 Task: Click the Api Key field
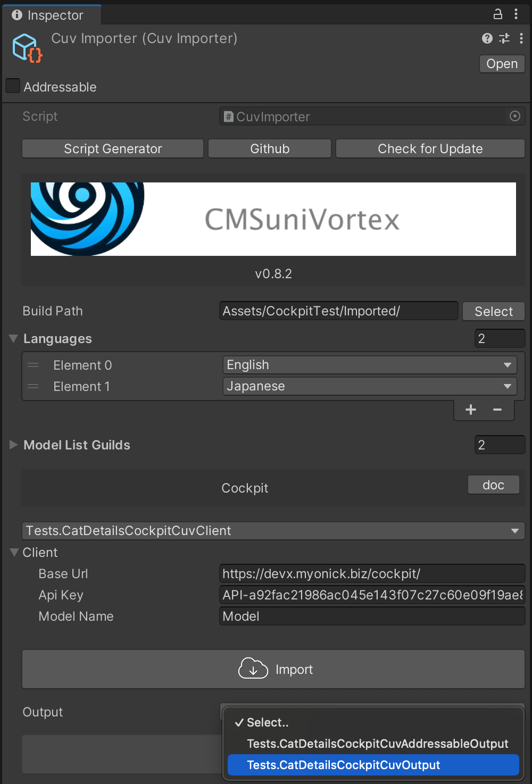[372, 595]
